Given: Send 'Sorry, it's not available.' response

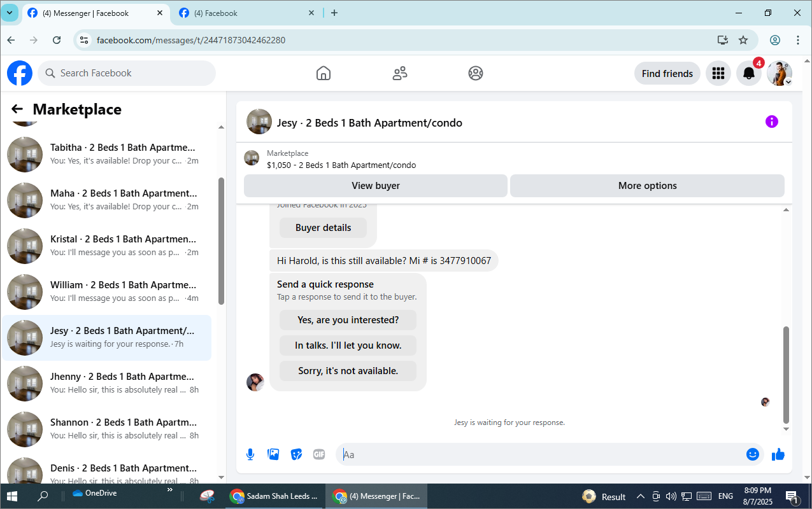Looking at the screenshot, I should pyautogui.click(x=348, y=371).
